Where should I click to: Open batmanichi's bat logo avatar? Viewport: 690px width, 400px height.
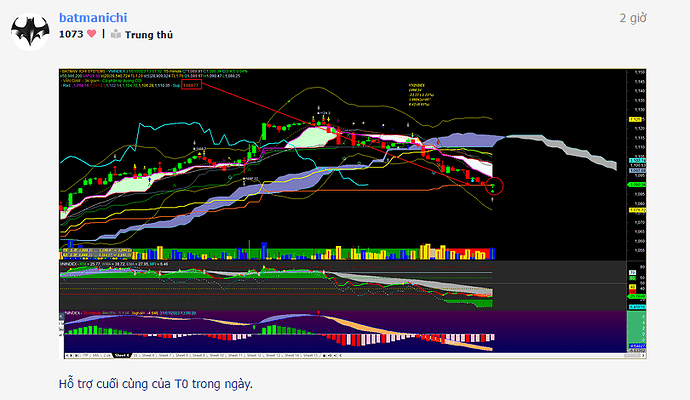point(30,32)
